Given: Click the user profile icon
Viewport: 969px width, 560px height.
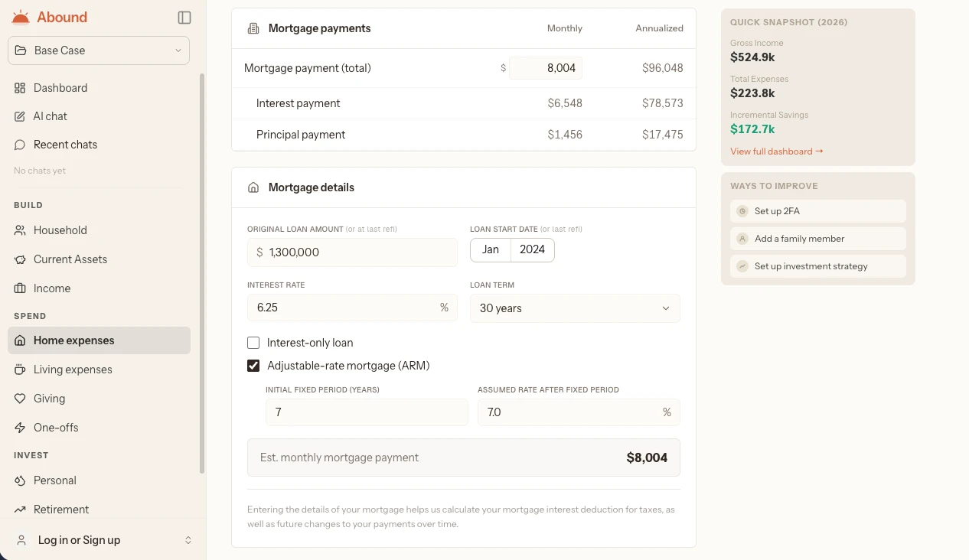Looking at the screenshot, I should point(21,540).
